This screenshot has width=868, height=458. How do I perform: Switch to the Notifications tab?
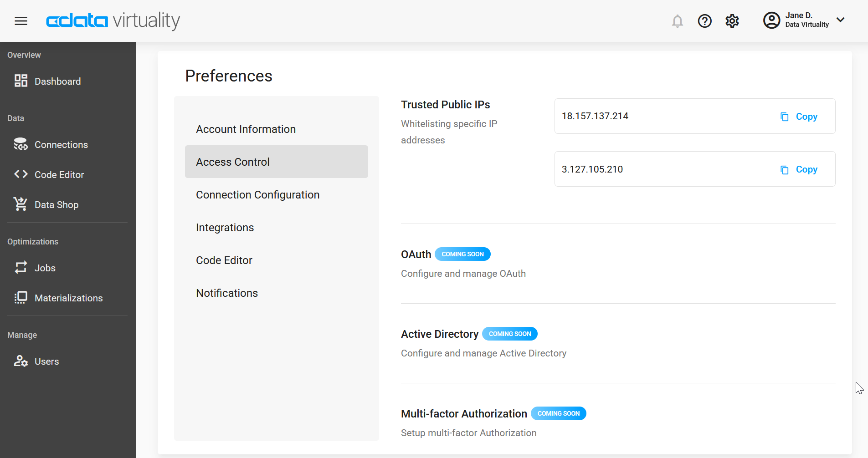point(227,293)
